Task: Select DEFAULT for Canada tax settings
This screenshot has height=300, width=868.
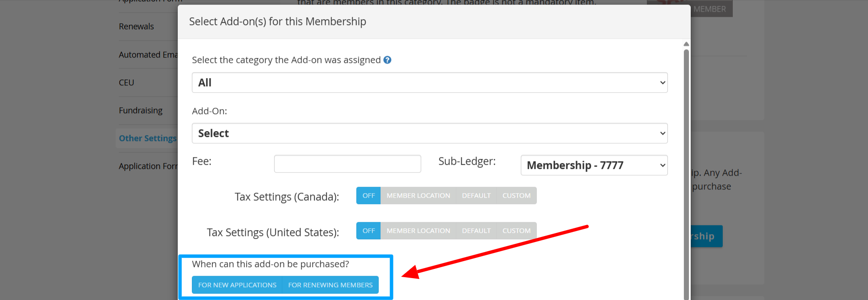Action: pyautogui.click(x=476, y=195)
